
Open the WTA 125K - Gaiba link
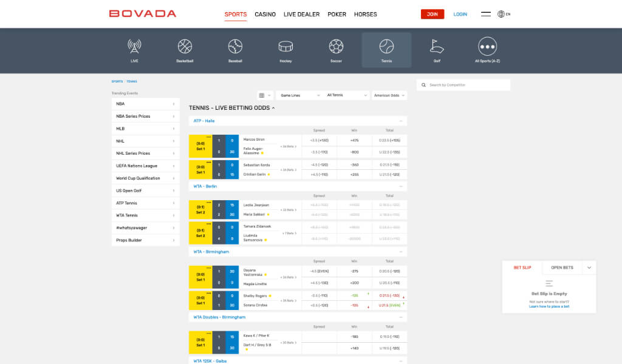tap(210, 361)
